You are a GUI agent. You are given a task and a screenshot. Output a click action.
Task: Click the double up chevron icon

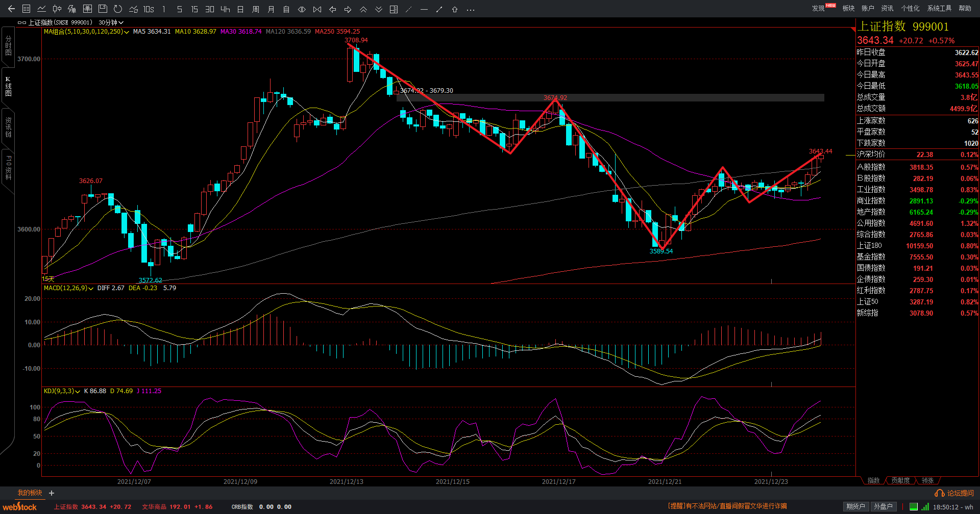(363, 9)
